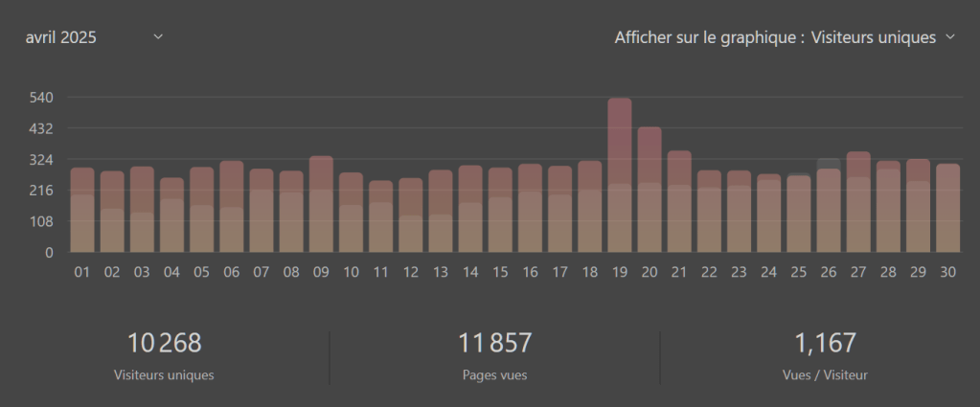This screenshot has height=407, width=980.
Task: Select the bar for day 21
Action: (679, 201)
